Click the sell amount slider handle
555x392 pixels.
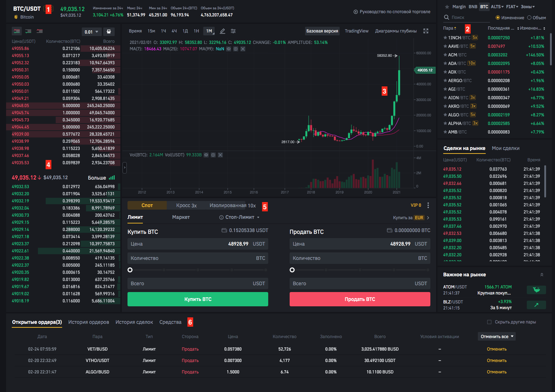pos(292,270)
